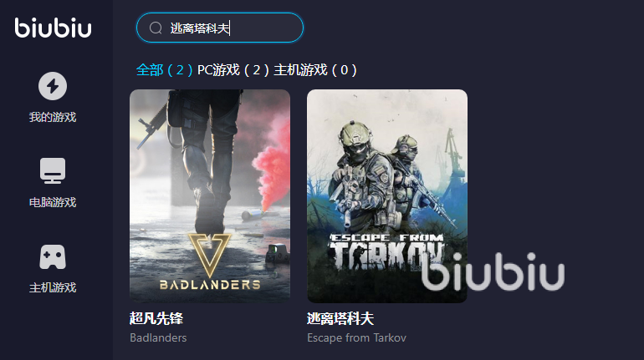Switch to the 全部 (2) results tab

(164, 70)
